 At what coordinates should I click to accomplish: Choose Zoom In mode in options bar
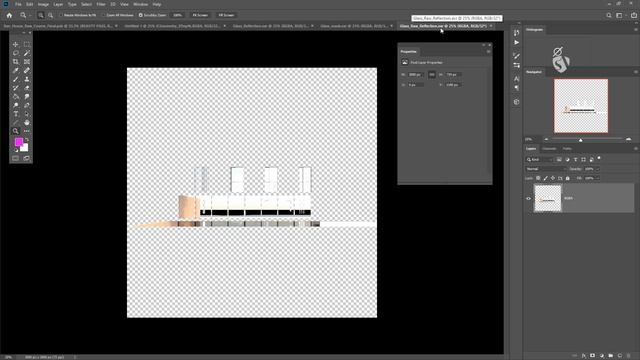[41, 15]
